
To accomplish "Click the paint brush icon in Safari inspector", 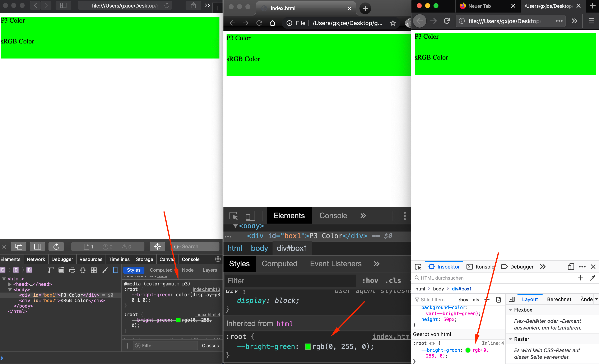I will pos(105,270).
